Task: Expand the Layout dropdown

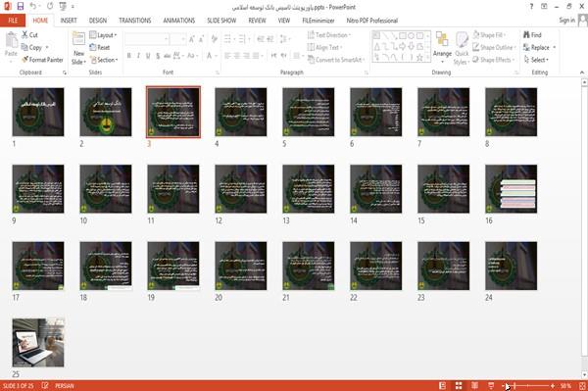Action: click(103, 35)
